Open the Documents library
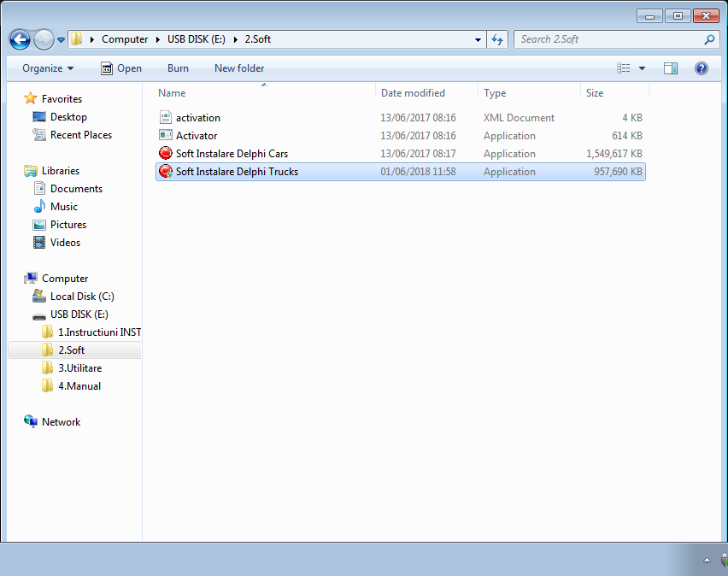 coord(76,189)
